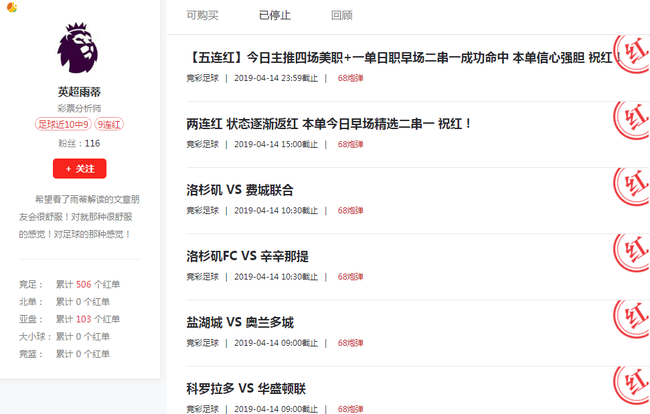
Task: Click the 粉丝：116 follower count
Action: tap(79, 143)
